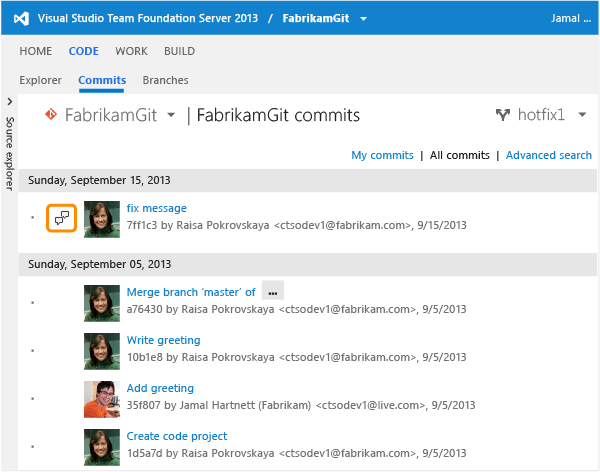Switch to the Explorer tab
Image resolution: width=600 pixels, height=472 pixels.
[41, 80]
